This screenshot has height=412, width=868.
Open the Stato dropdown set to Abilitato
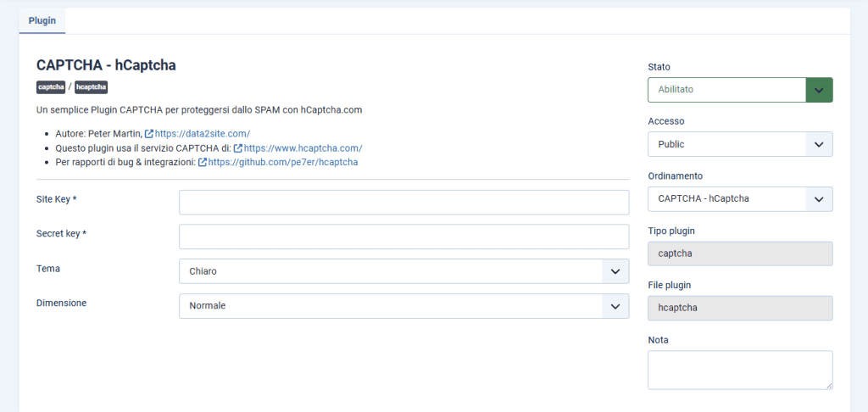pos(726,90)
